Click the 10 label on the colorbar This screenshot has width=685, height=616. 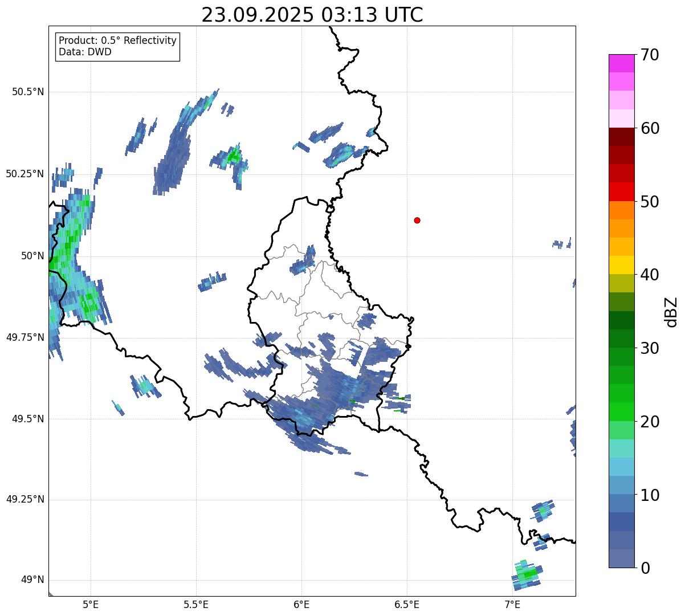click(x=650, y=495)
